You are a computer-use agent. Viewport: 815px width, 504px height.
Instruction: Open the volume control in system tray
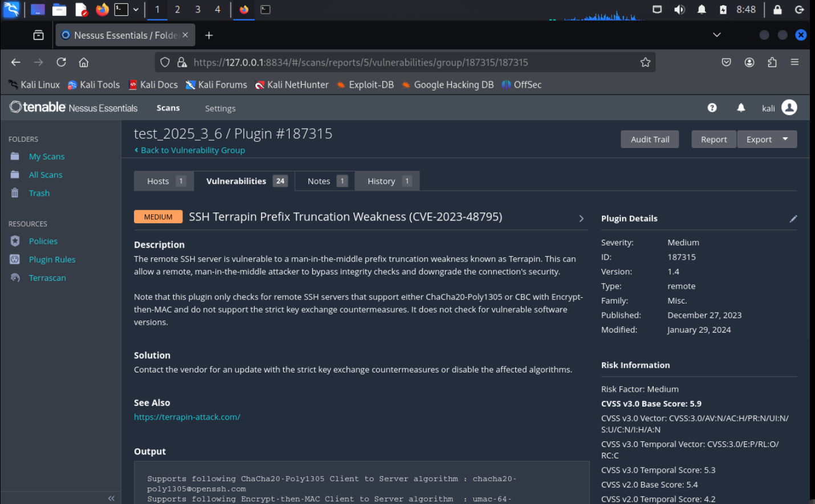pos(679,10)
